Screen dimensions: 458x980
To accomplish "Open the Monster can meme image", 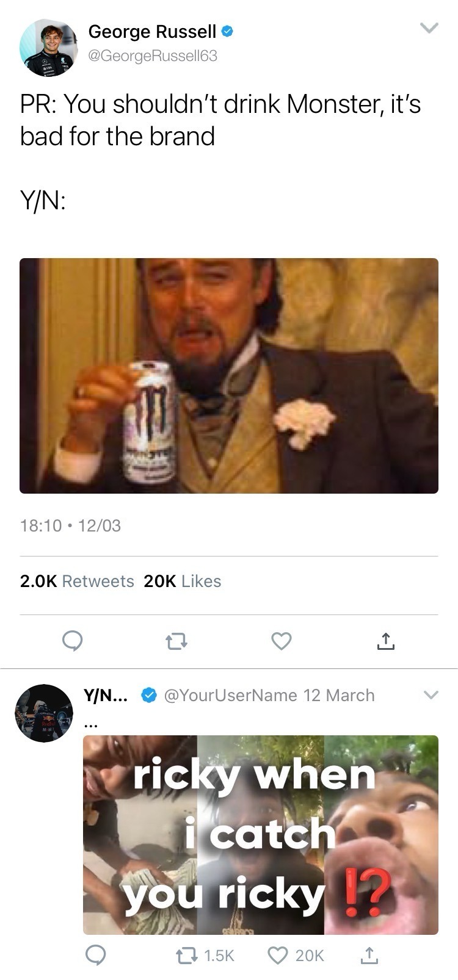I will (229, 375).
